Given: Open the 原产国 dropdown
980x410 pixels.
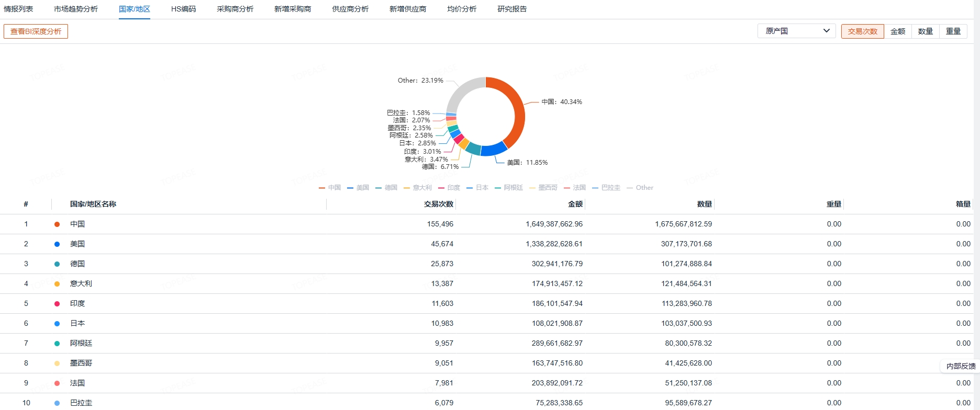Looking at the screenshot, I should click(796, 31).
